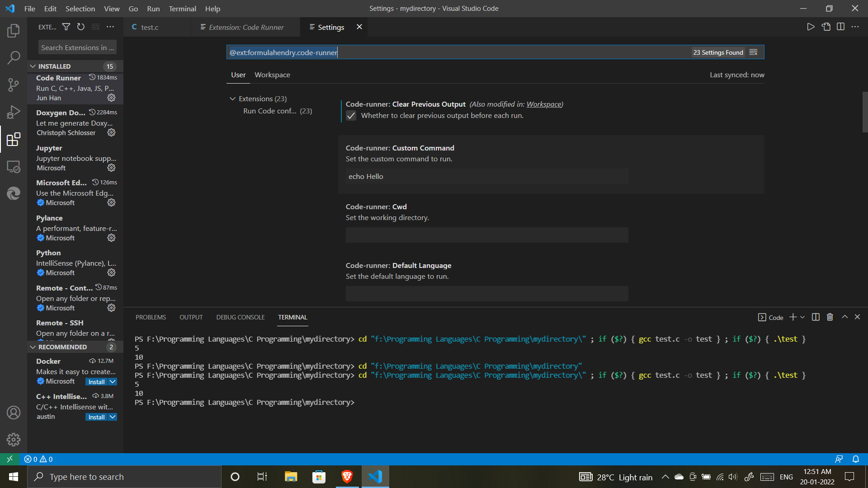Open the Windows Start menu
This screenshot has width=868, height=488.
14,477
